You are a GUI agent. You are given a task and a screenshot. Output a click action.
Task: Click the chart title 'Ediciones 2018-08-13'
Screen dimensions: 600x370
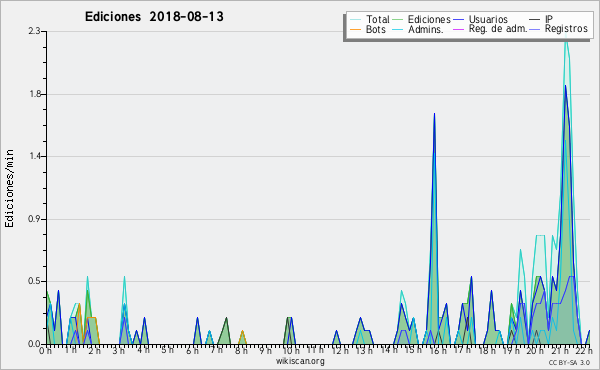tap(154, 17)
